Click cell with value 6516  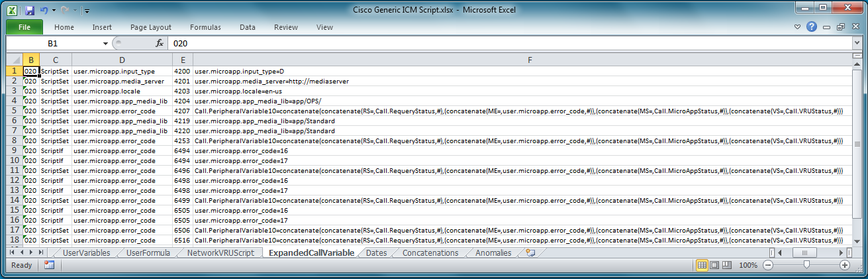183,240
